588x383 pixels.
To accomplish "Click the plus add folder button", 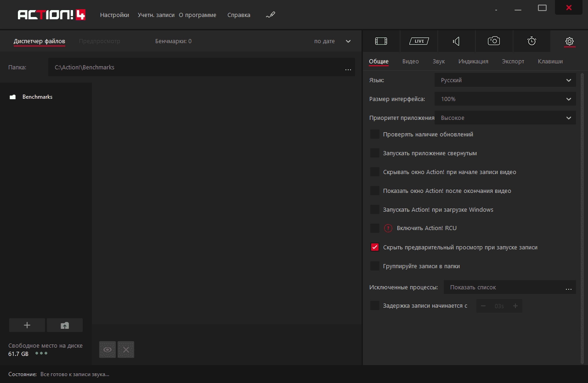I will (x=27, y=325).
